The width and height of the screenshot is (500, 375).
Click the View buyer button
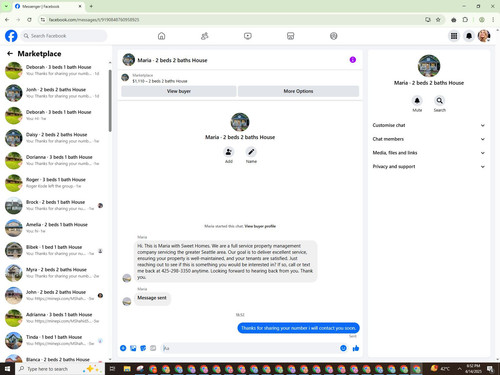tap(179, 91)
